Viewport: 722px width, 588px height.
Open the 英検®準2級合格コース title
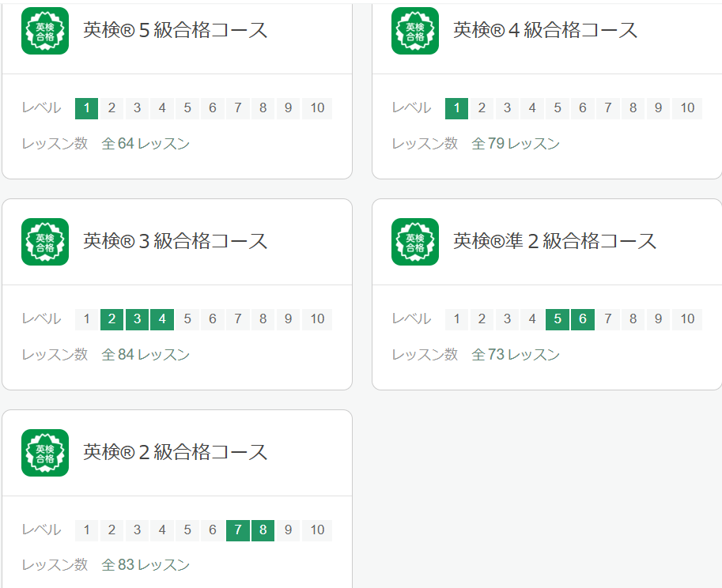pos(555,241)
